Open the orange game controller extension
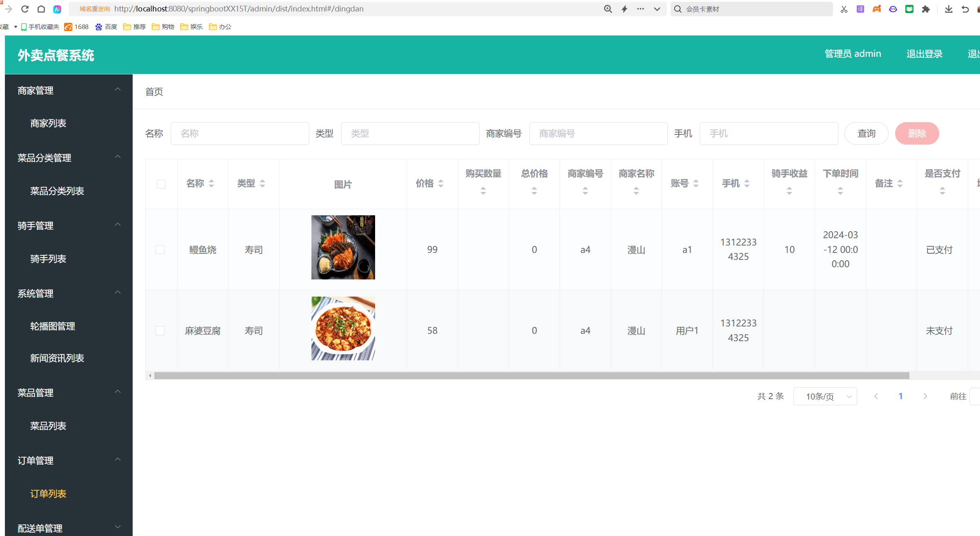The height and width of the screenshot is (536, 980). 876,9
